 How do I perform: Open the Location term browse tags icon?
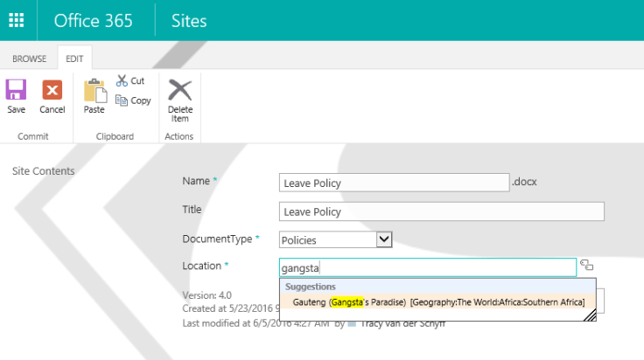click(587, 266)
